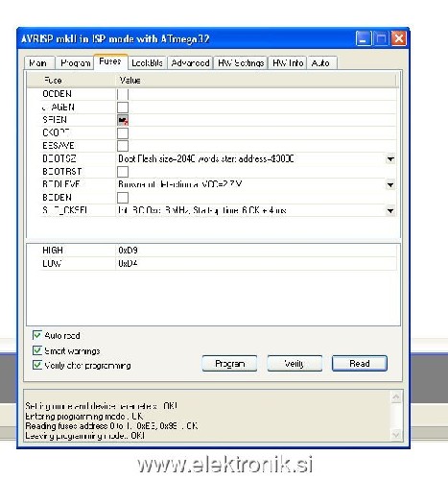Select the BODLEVEL fuse label
The image size is (448, 480).
pos(61,184)
